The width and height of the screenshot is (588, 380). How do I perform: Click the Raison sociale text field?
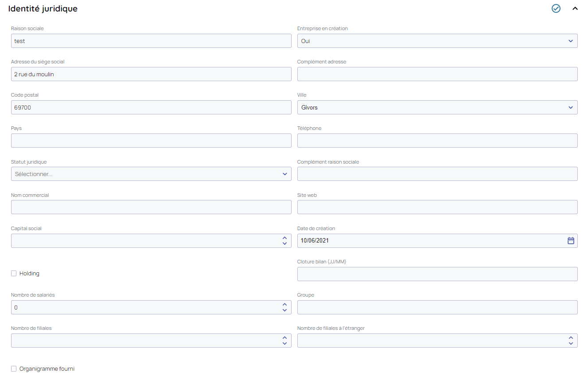(151, 41)
